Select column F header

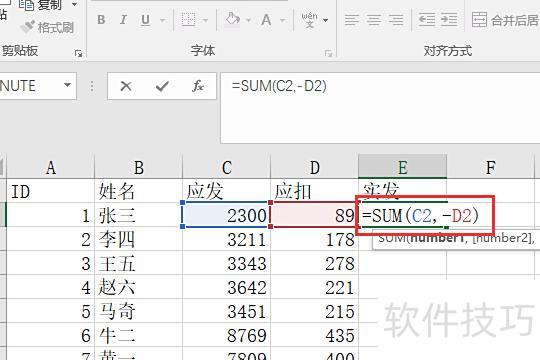[490, 167]
